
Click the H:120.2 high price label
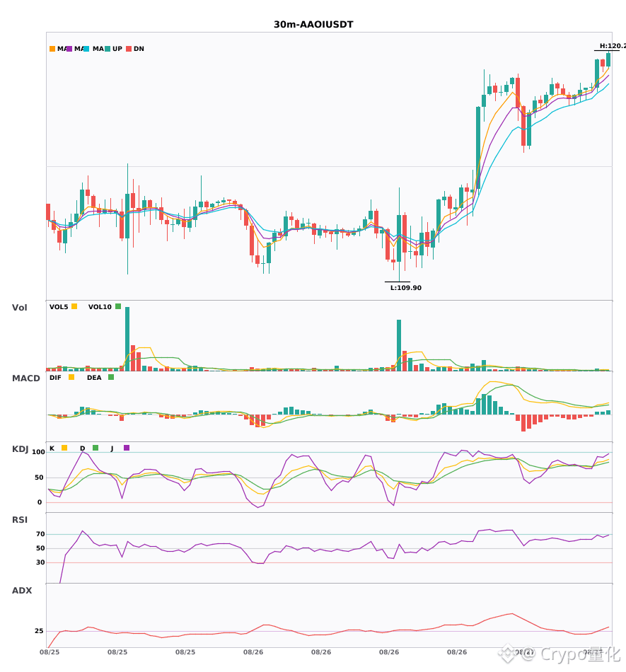point(613,46)
